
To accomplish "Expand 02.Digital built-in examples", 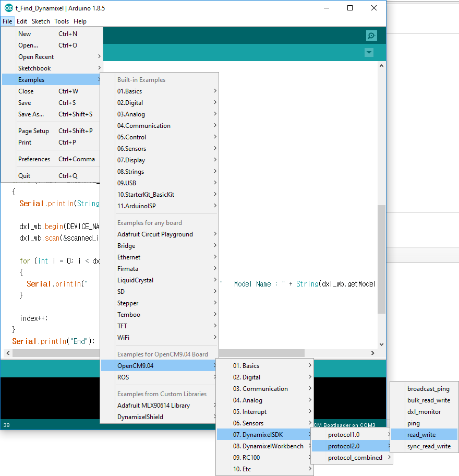I will click(x=159, y=103).
